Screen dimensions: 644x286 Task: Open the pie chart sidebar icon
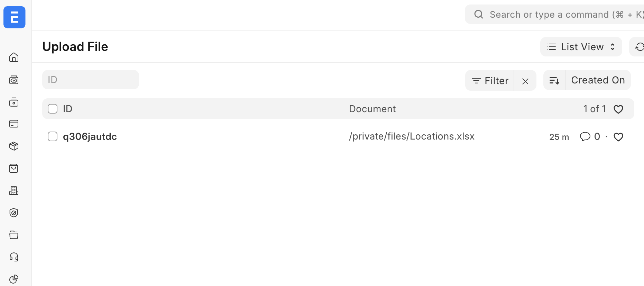pyautogui.click(x=14, y=279)
